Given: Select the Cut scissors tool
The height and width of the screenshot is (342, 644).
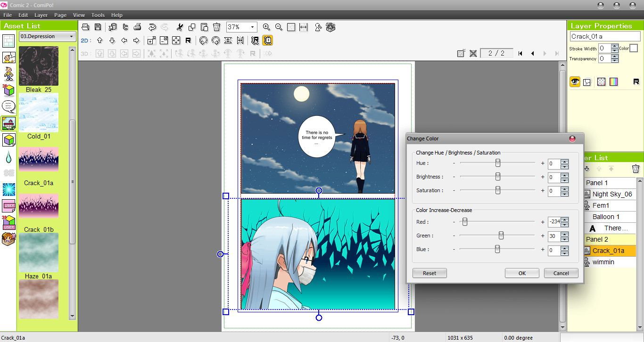Looking at the screenshot, I should point(180,27).
